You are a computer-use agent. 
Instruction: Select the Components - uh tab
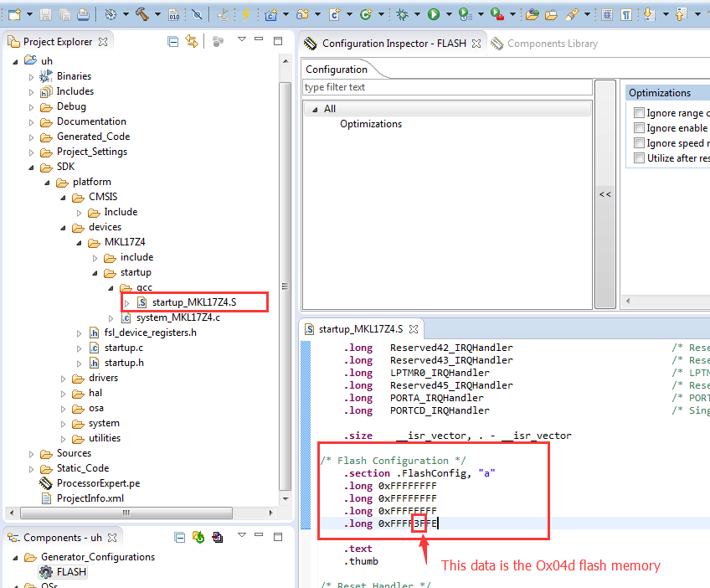[62, 538]
